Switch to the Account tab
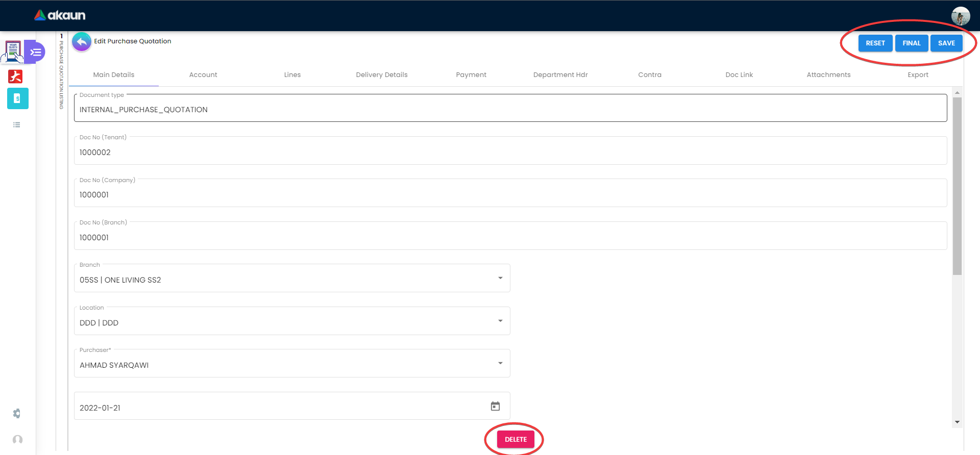980x455 pixels. [x=203, y=75]
